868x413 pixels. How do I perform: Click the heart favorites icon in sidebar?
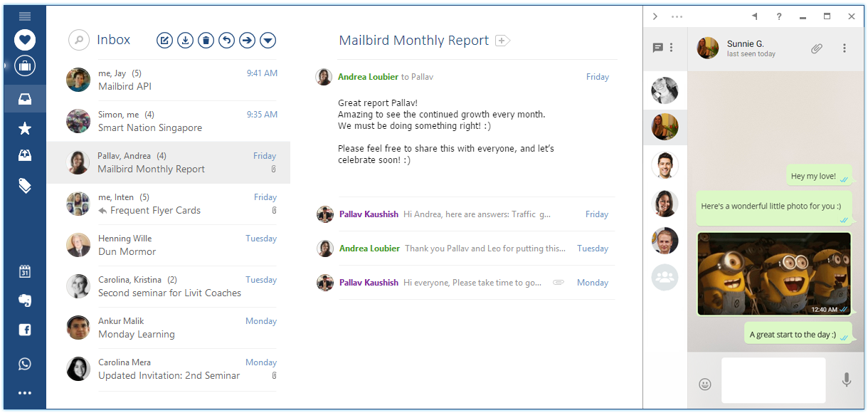click(25, 41)
